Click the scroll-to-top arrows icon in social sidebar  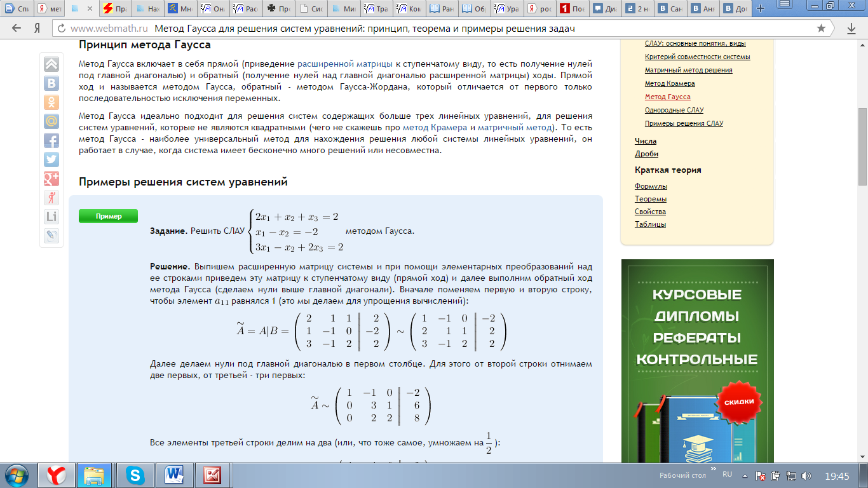click(x=51, y=64)
